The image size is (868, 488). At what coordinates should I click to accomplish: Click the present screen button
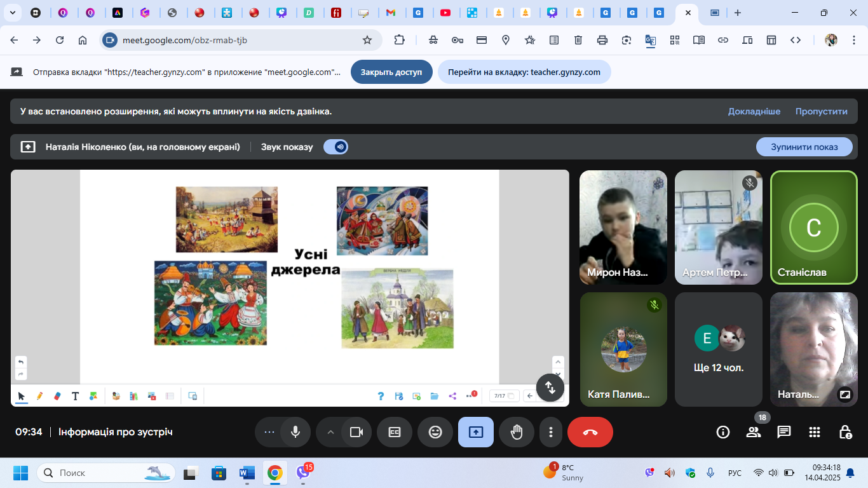[476, 432]
